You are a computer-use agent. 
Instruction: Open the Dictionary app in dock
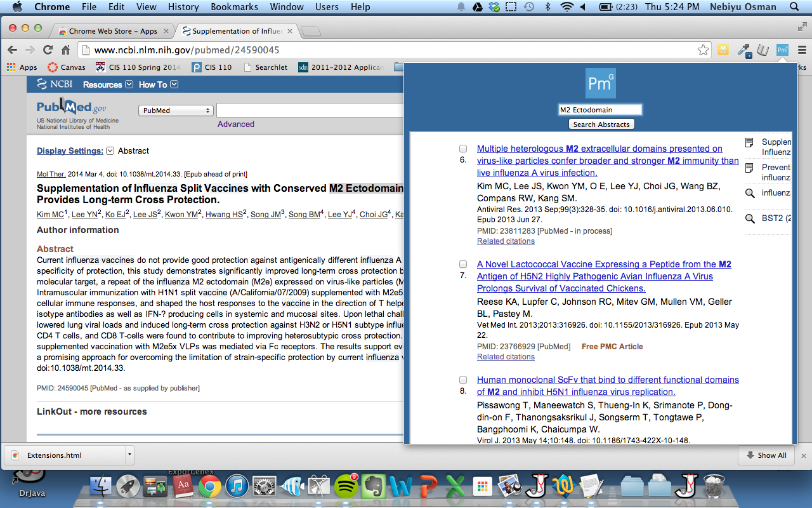tap(182, 487)
